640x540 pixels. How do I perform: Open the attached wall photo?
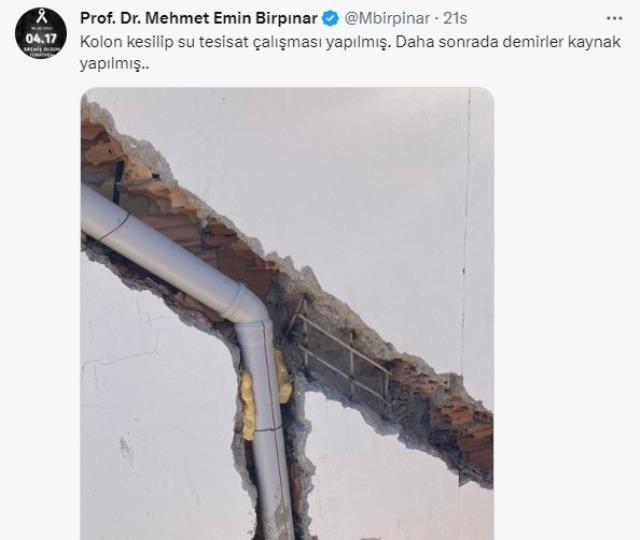tap(287, 313)
